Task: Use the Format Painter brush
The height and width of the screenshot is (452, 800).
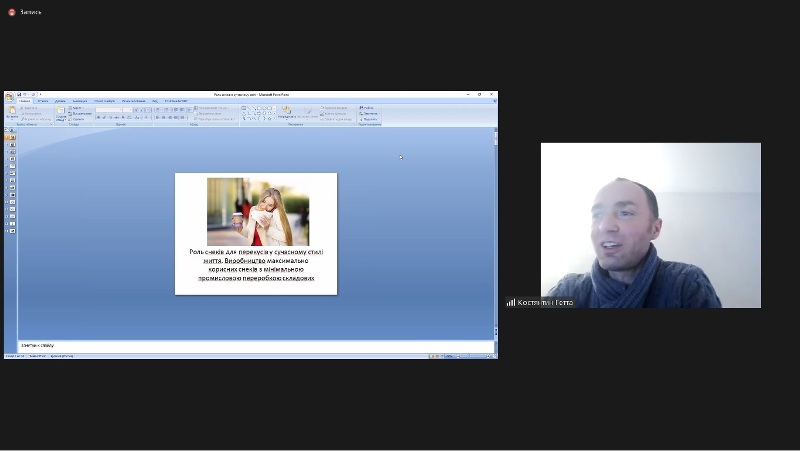Action: (x=36, y=119)
